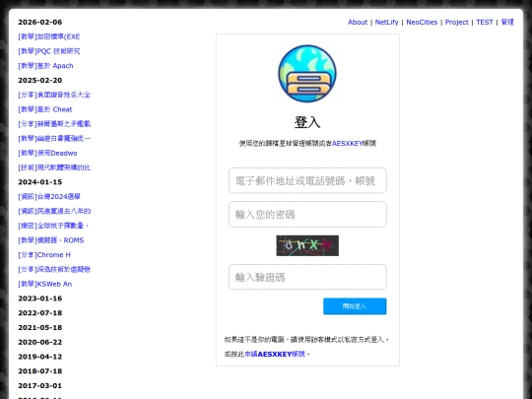Expand the 2019-04-12 date section
This screenshot has height=399, width=532.
(x=40, y=357)
